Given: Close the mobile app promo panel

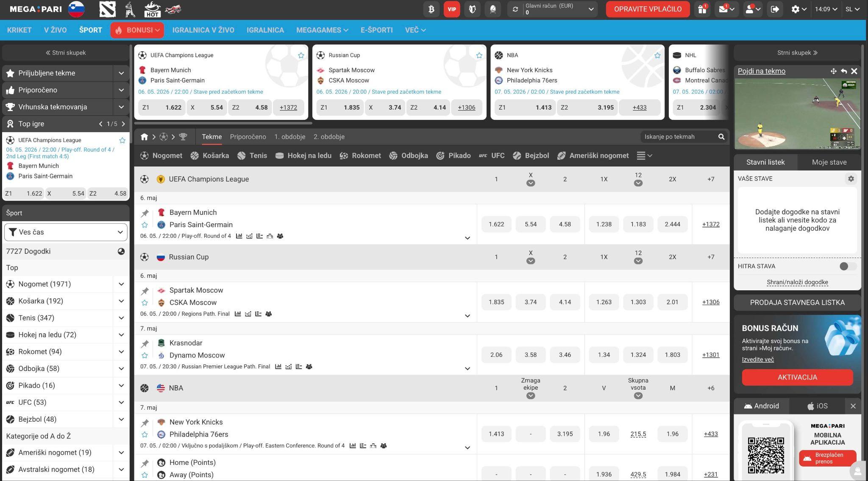Looking at the screenshot, I should (x=853, y=406).
